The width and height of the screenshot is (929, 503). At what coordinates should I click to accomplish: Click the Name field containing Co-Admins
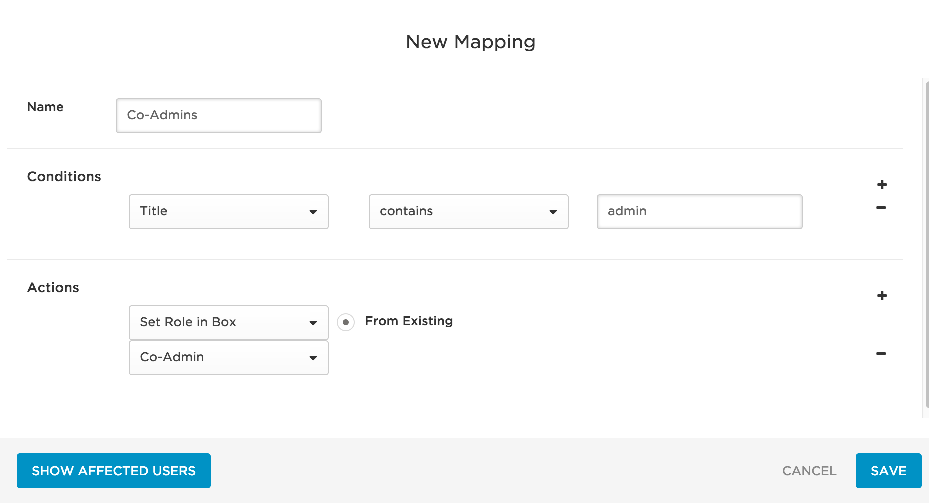click(219, 116)
